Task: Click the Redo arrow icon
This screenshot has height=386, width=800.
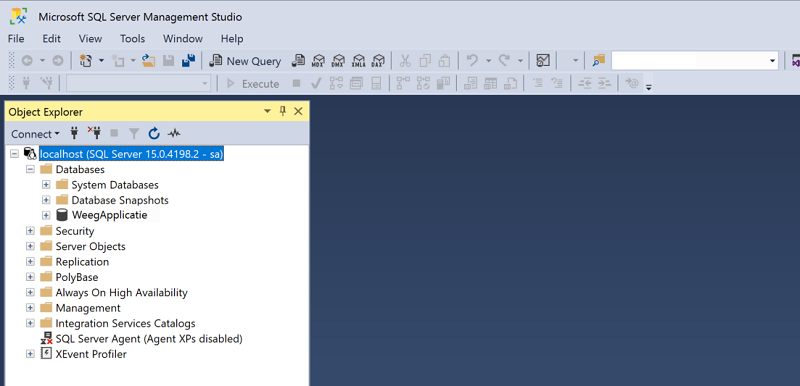Action: coord(504,61)
